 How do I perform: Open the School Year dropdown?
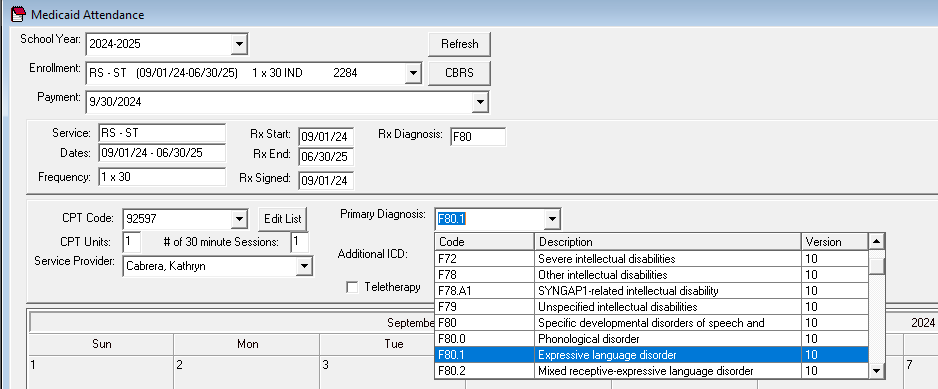click(239, 44)
